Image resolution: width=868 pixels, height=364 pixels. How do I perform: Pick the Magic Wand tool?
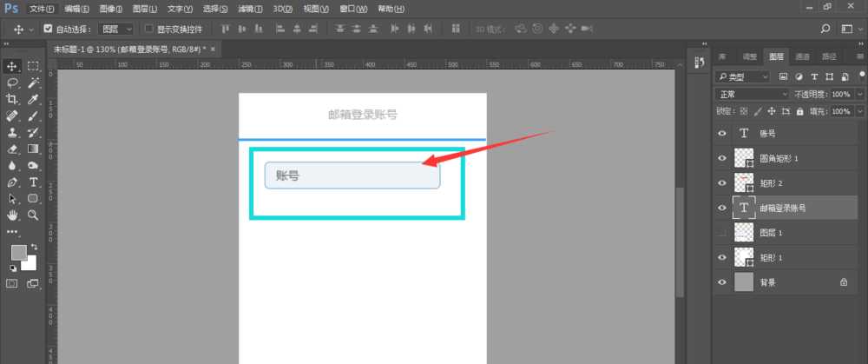[x=34, y=83]
